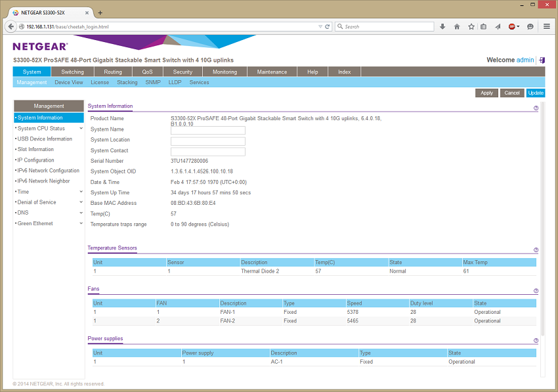Image resolution: width=558 pixels, height=392 pixels.
Task: Click the NETGEAR logo
Action: 40,47
